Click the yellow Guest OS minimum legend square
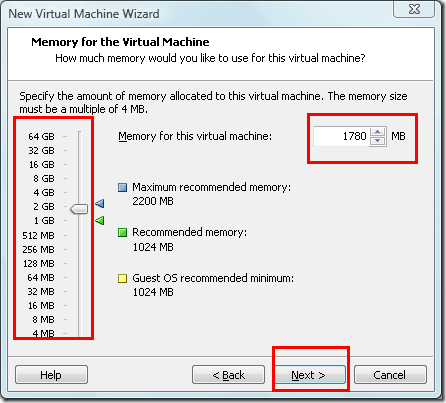 pyautogui.click(x=123, y=278)
